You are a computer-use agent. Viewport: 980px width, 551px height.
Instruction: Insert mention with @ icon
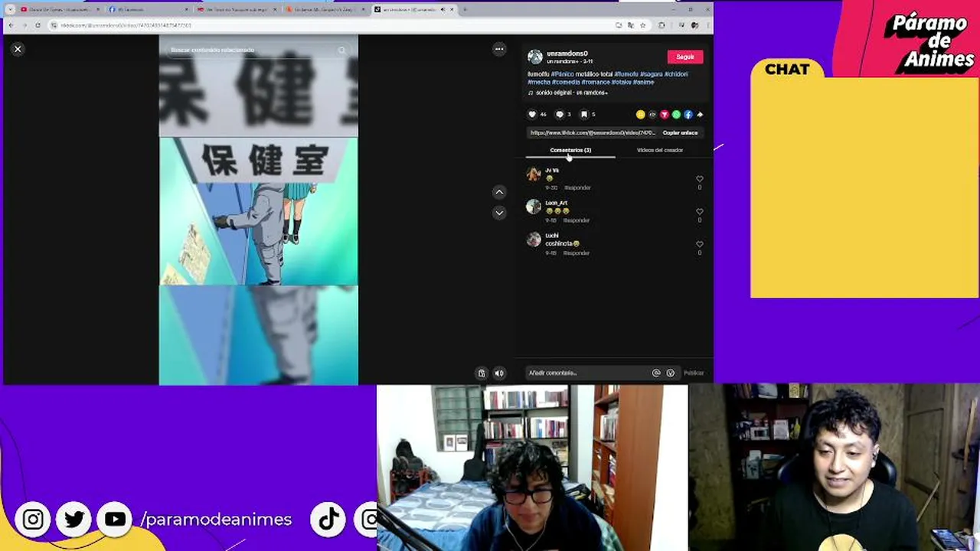[x=656, y=373]
